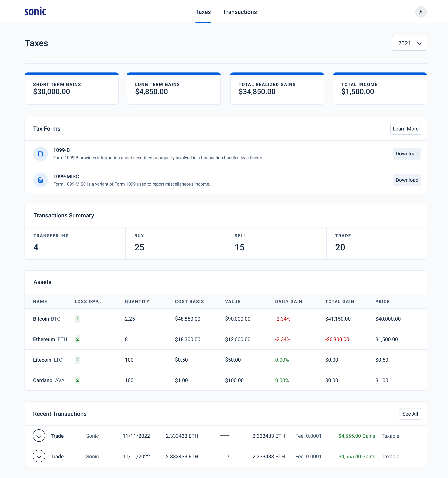The height and width of the screenshot is (478, 448).
Task: Select the Taxes tab
Action: [203, 12]
